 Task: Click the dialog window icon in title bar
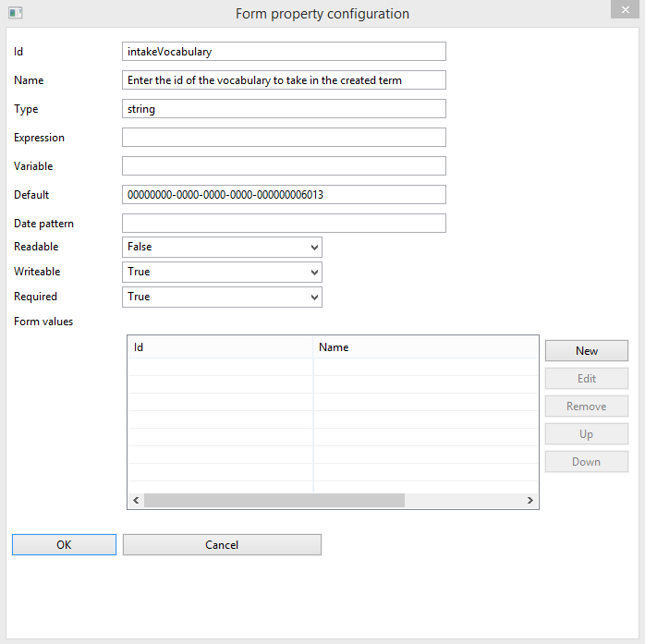point(15,13)
